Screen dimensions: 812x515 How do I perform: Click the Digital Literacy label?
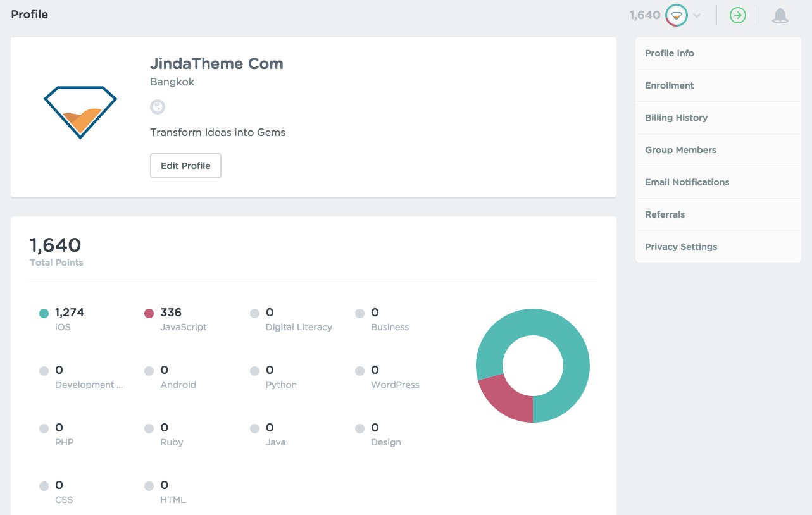(299, 327)
